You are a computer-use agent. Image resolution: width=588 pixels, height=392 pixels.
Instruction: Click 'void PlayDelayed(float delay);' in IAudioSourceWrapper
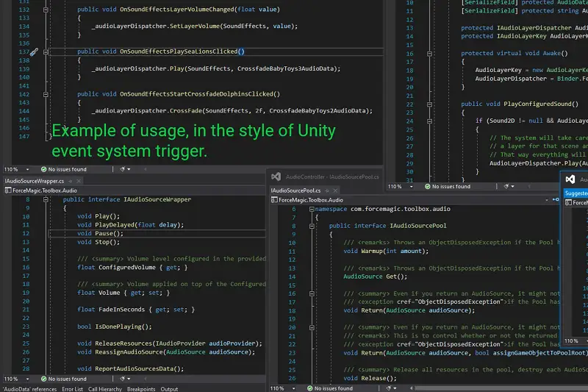[x=131, y=225]
